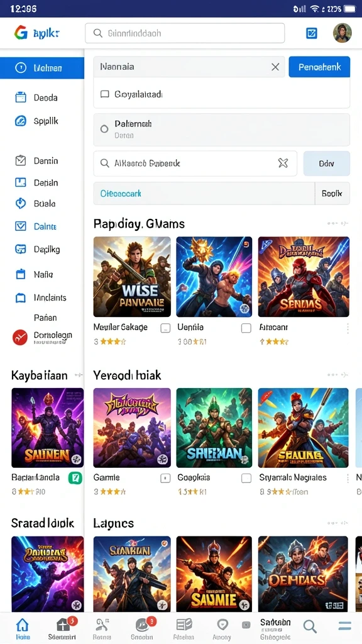
Task: Open the SAUMIE game thumbnail
Action: [x=214, y=574]
